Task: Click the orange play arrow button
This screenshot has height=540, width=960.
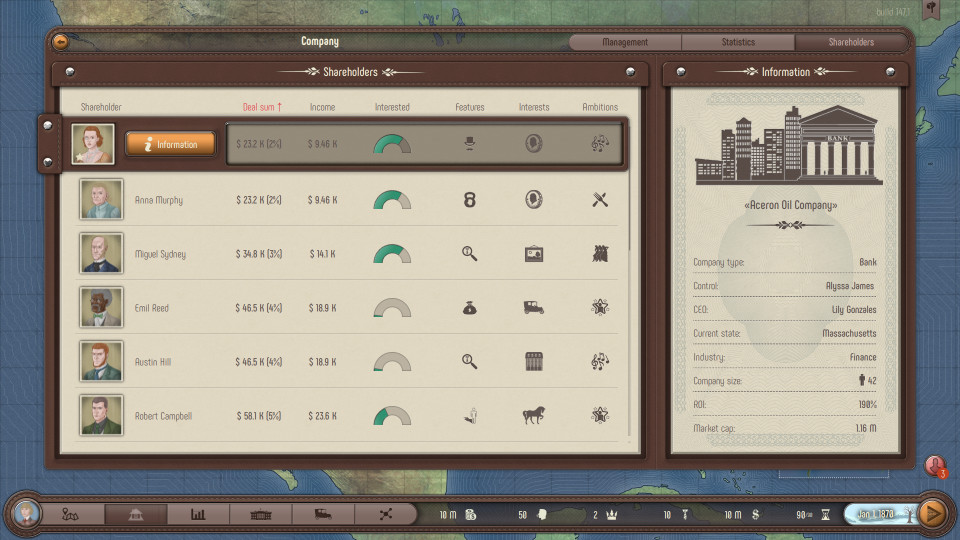Action: tap(932, 513)
